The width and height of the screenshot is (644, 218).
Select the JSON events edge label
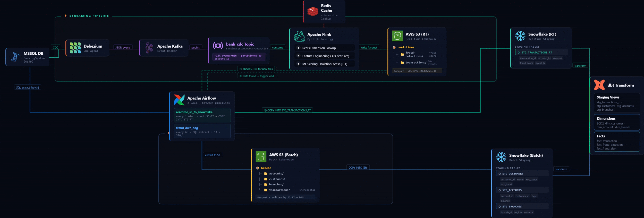[123, 48]
